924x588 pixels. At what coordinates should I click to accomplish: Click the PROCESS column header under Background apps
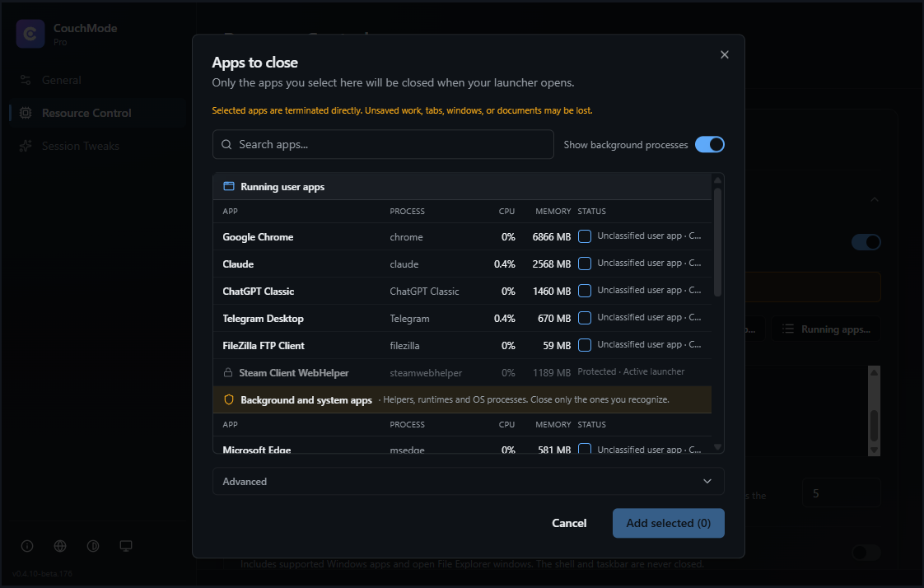tap(407, 424)
